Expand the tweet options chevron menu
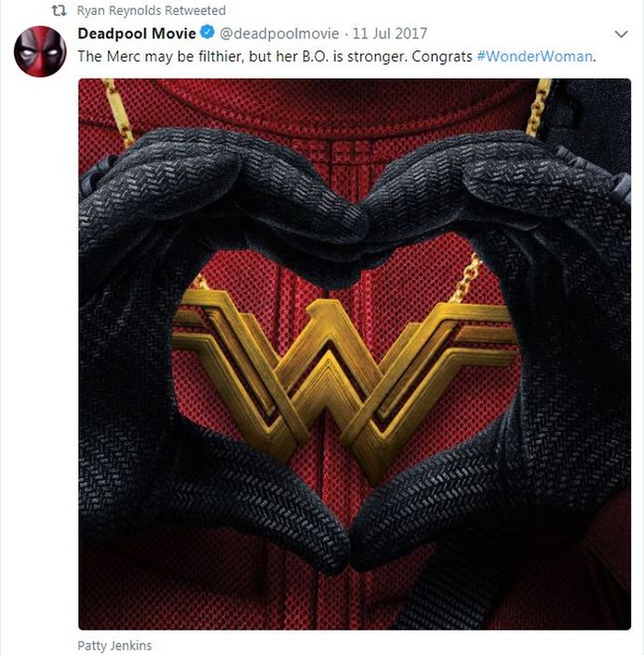Image resolution: width=644 pixels, height=655 pixels. [622, 33]
